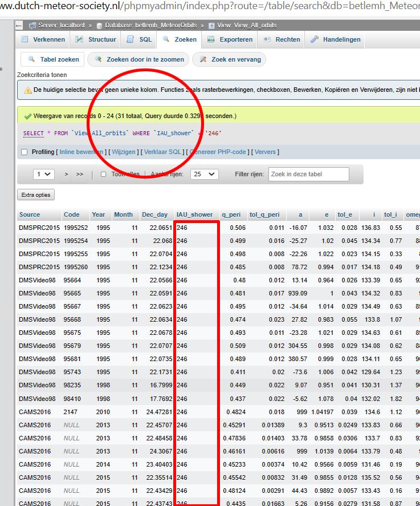Click the Genereer PHP-code link
This screenshot has height=506, width=420.
click(x=218, y=152)
